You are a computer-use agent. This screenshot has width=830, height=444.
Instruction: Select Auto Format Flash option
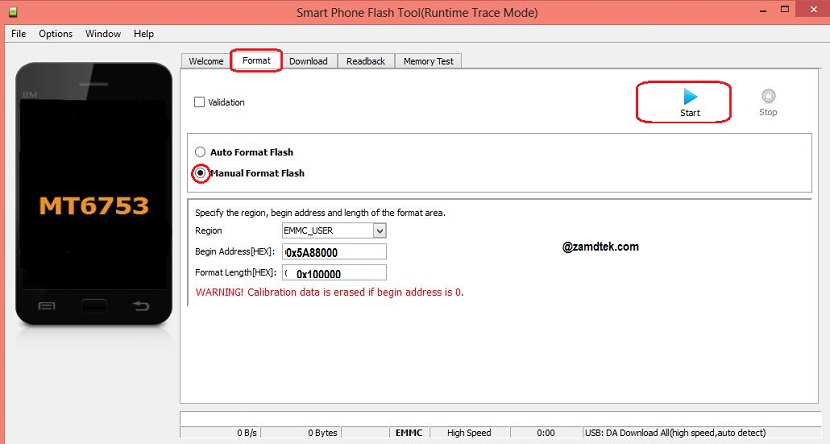tap(200, 152)
